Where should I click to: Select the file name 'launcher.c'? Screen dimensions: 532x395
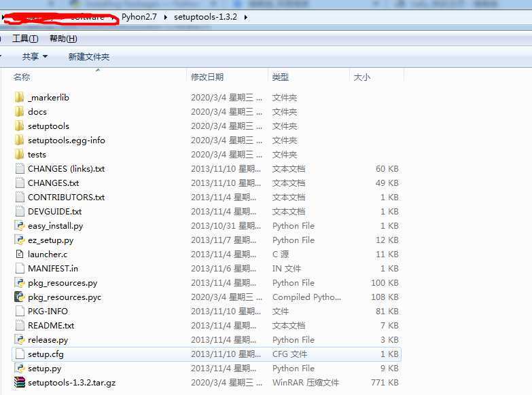[x=48, y=255]
